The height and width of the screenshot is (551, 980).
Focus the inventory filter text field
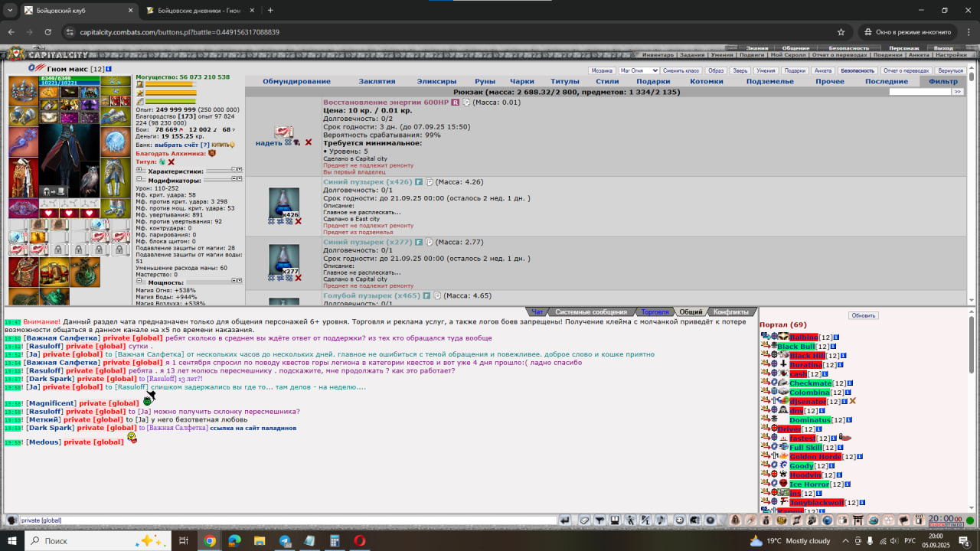click(x=920, y=92)
